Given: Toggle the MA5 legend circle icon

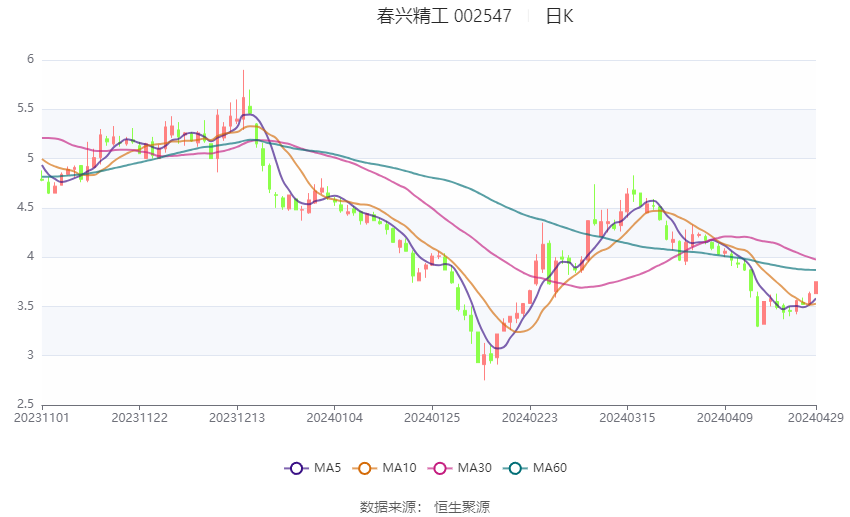Looking at the screenshot, I should coord(296,468).
